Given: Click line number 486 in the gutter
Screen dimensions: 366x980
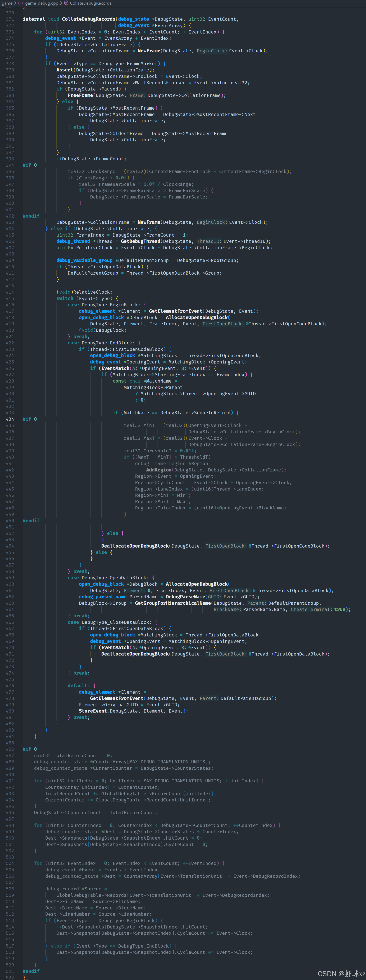Looking at the screenshot, I should [x=10, y=749].
